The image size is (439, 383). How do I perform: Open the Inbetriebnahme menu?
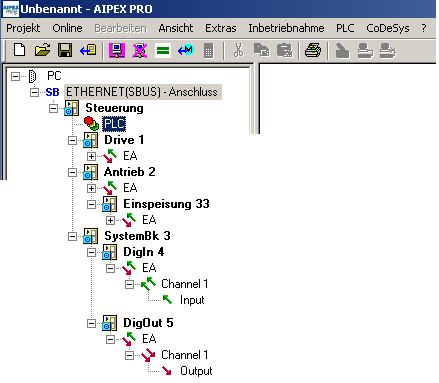pos(286,28)
